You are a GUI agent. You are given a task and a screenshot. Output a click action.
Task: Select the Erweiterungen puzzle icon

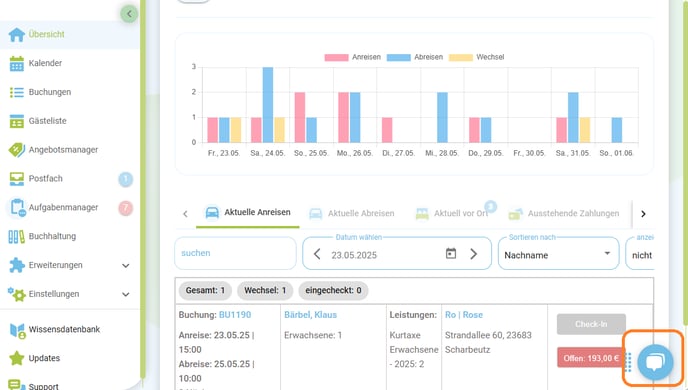tap(17, 265)
